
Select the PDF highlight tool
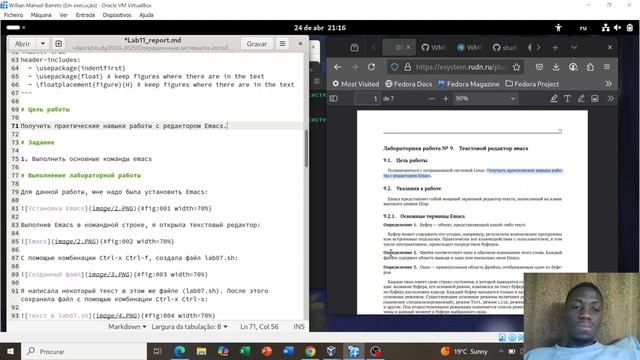[553, 99]
